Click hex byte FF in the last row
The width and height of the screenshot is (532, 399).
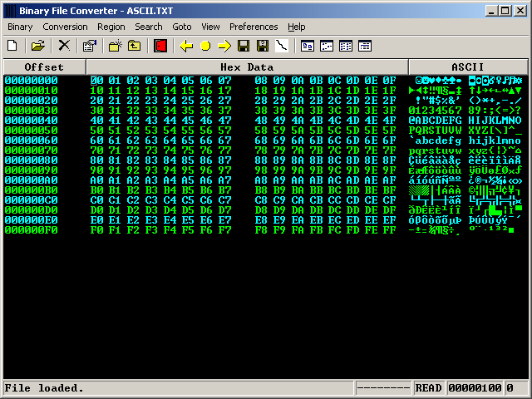coord(390,230)
